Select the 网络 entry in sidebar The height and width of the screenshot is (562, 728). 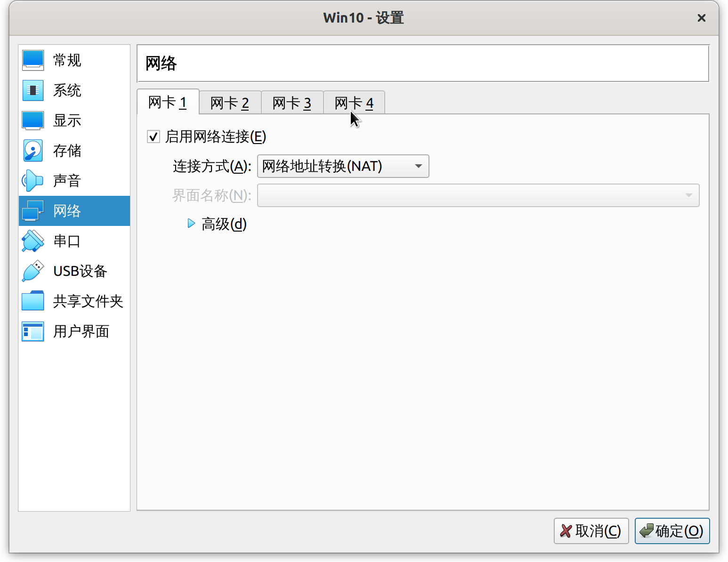click(x=74, y=211)
